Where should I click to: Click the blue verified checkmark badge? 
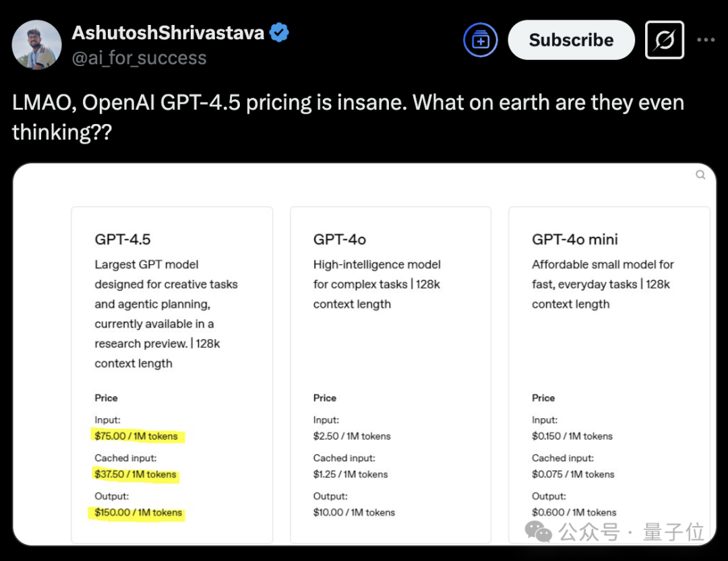pos(278,30)
